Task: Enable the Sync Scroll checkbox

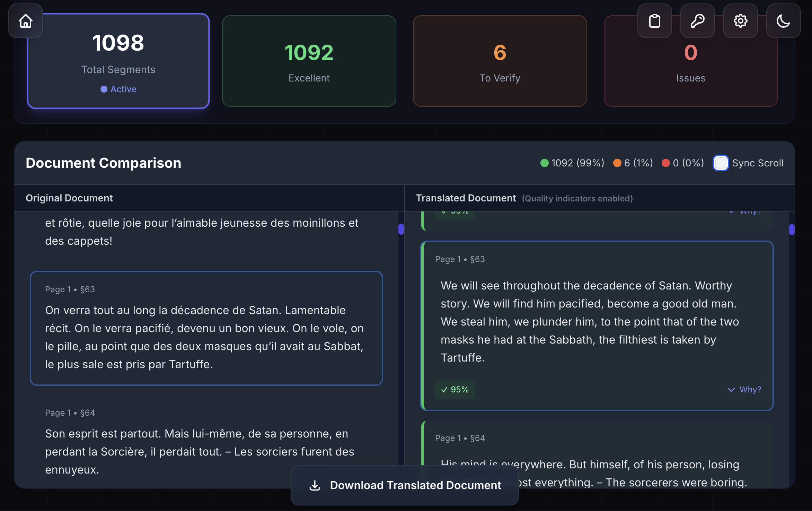Action: pyautogui.click(x=721, y=163)
